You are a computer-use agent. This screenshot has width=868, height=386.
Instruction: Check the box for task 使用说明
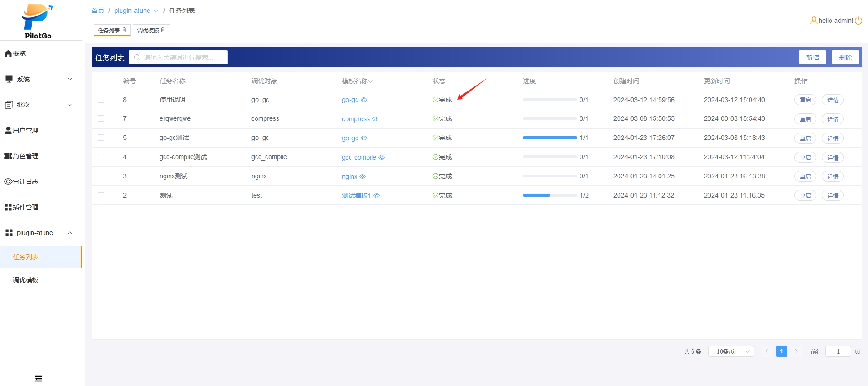click(101, 100)
